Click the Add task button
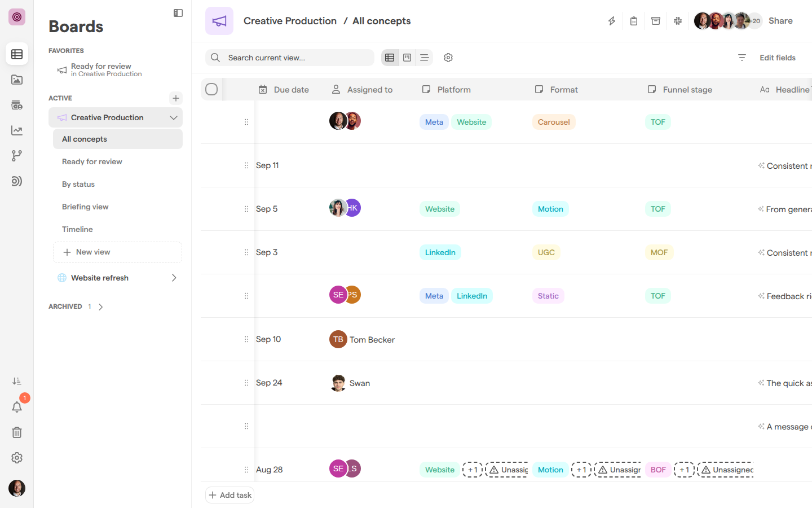 click(230, 495)
